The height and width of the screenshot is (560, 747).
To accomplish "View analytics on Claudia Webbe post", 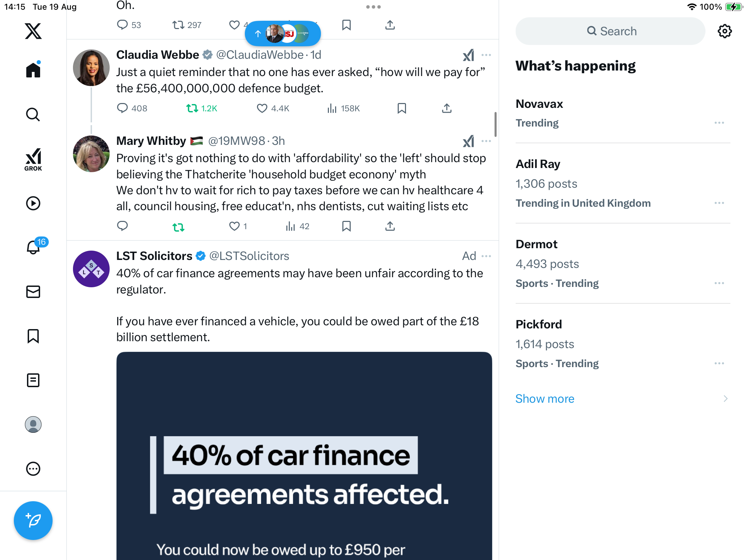I will click(343, 109).
